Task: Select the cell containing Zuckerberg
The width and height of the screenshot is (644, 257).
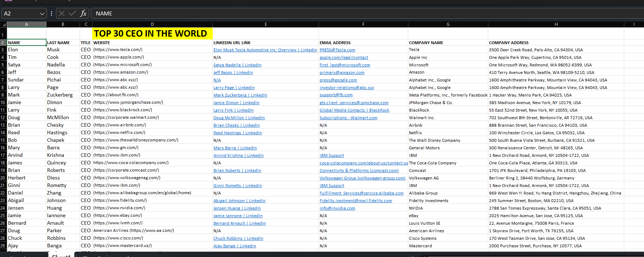Action: click(x=63, y=95)
